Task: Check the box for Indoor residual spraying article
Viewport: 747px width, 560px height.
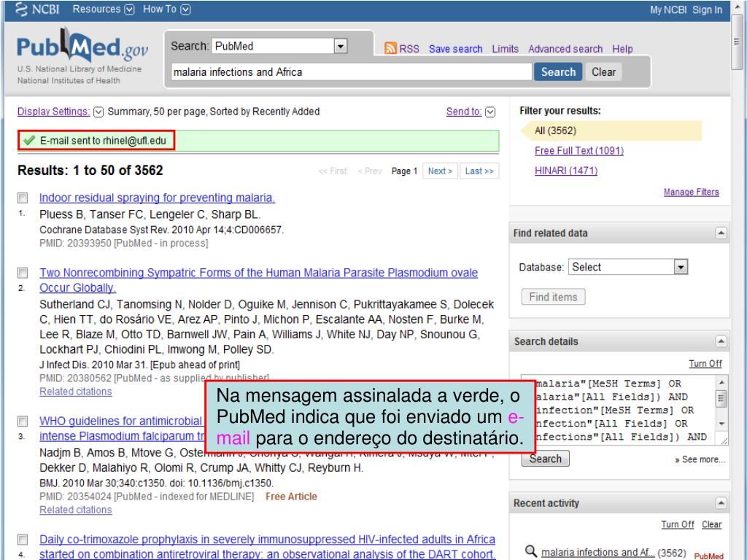Action: (x=23, y=198)
